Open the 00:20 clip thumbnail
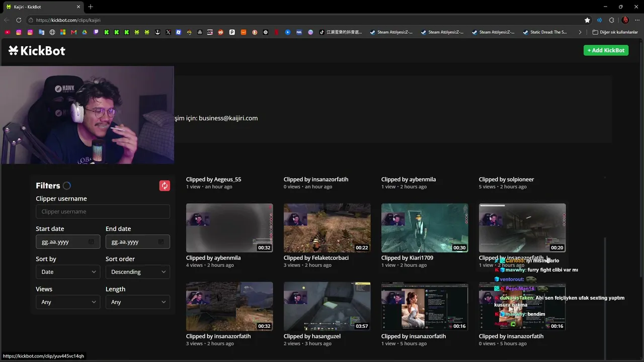 (522, 228)
